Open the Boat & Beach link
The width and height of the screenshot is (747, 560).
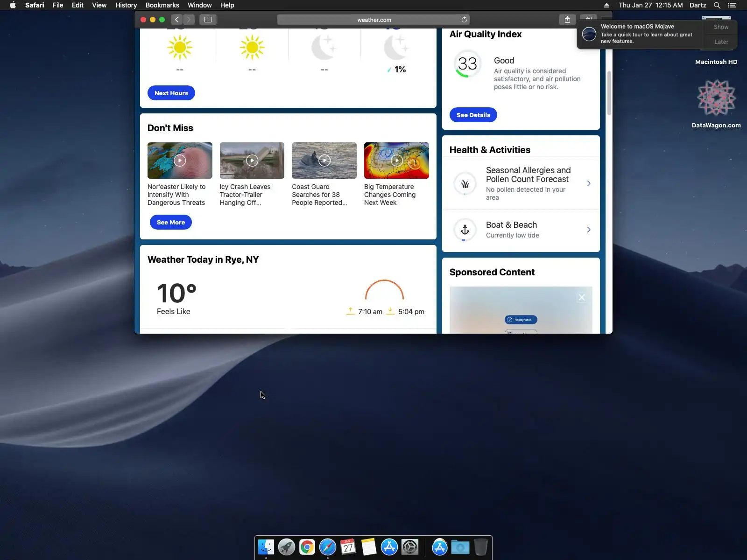tap(511, 225)
